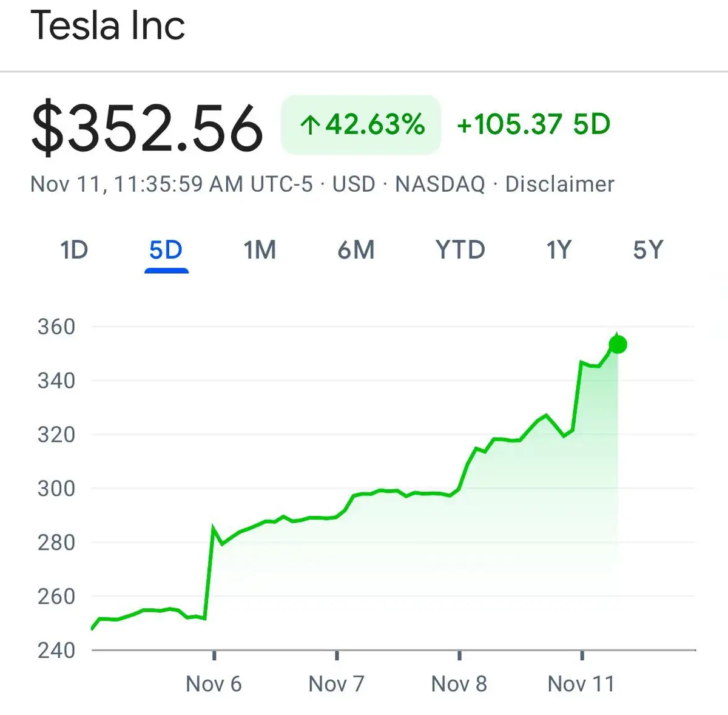Switch to the 1D time range
The image size is (728, 715).
[x=74, y=250]
